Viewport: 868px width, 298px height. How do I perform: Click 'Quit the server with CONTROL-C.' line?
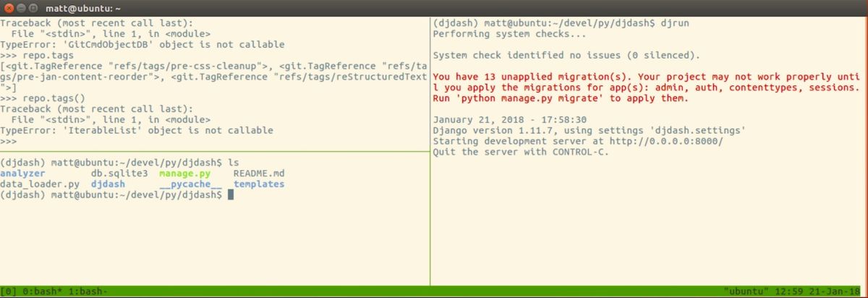point(521,151)
